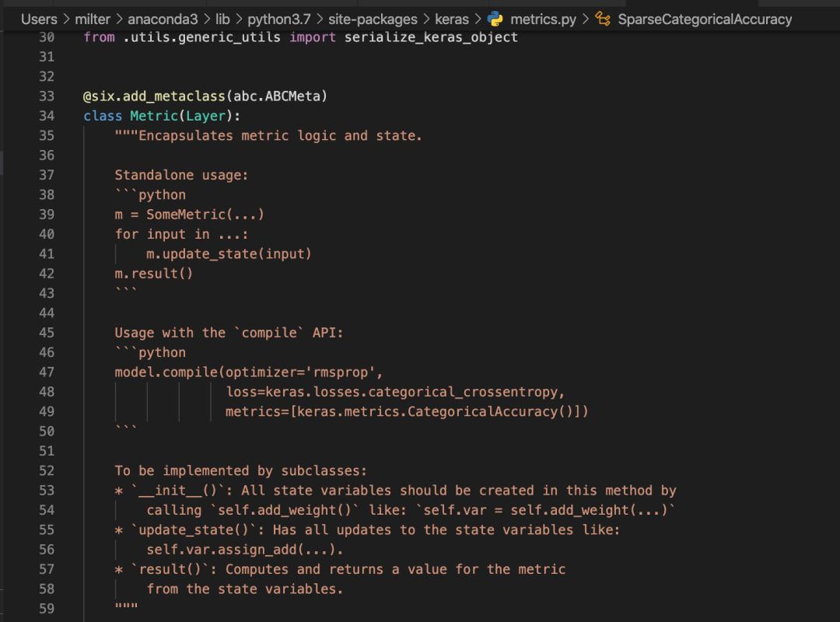Click '.utils.generic_utils' on line 30

202,37
